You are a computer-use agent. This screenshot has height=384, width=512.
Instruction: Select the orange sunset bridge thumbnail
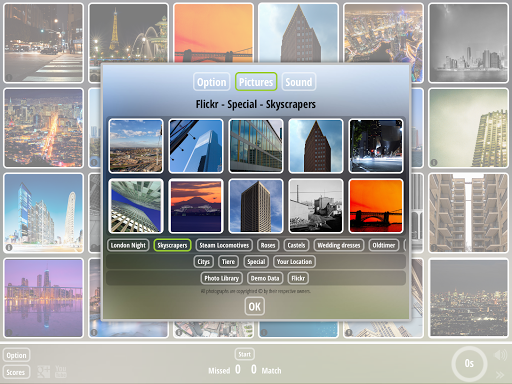click(376, 206)
